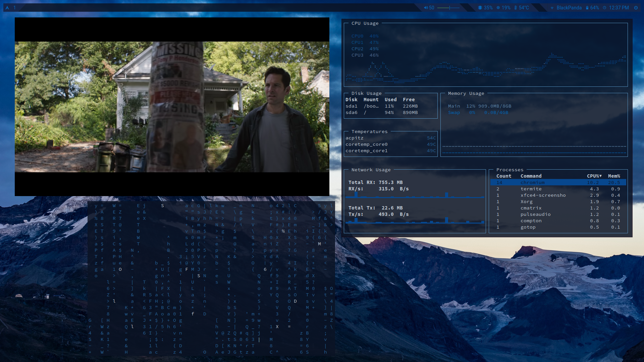Screen dimensions: 644x362
Task: Sort processes by CPU% column header
Action: click(594, 176)
